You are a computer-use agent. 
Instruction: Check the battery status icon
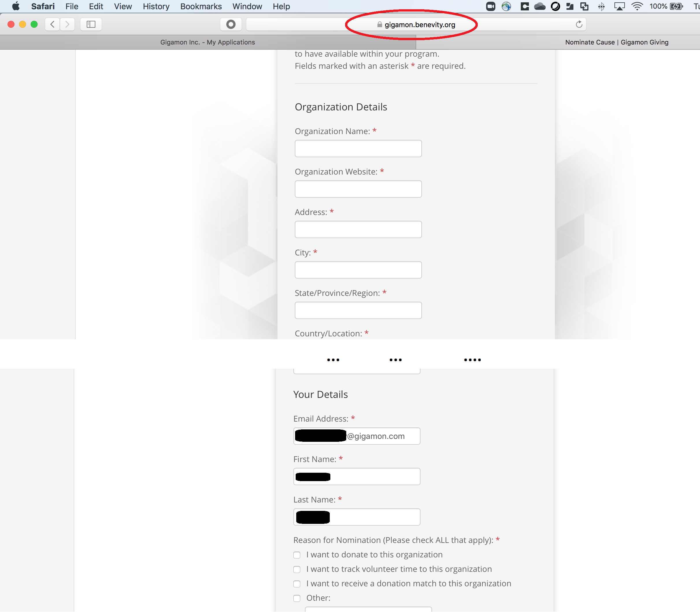676,6
